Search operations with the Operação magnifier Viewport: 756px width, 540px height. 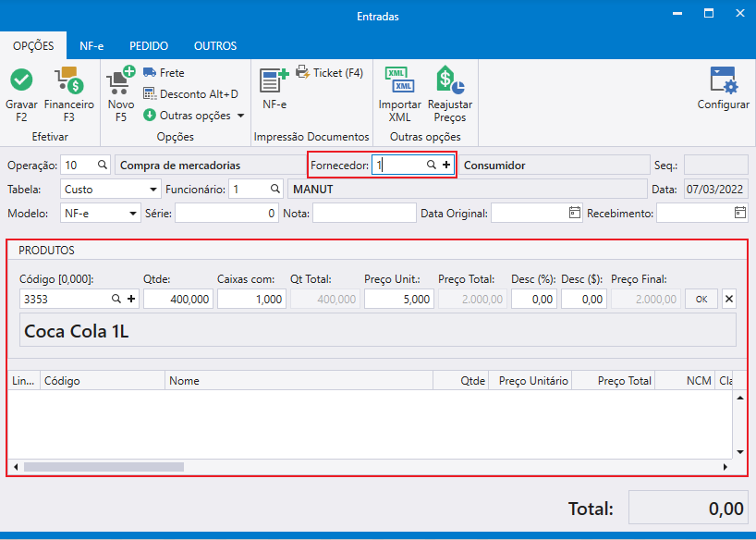click(x=103, y=165)
